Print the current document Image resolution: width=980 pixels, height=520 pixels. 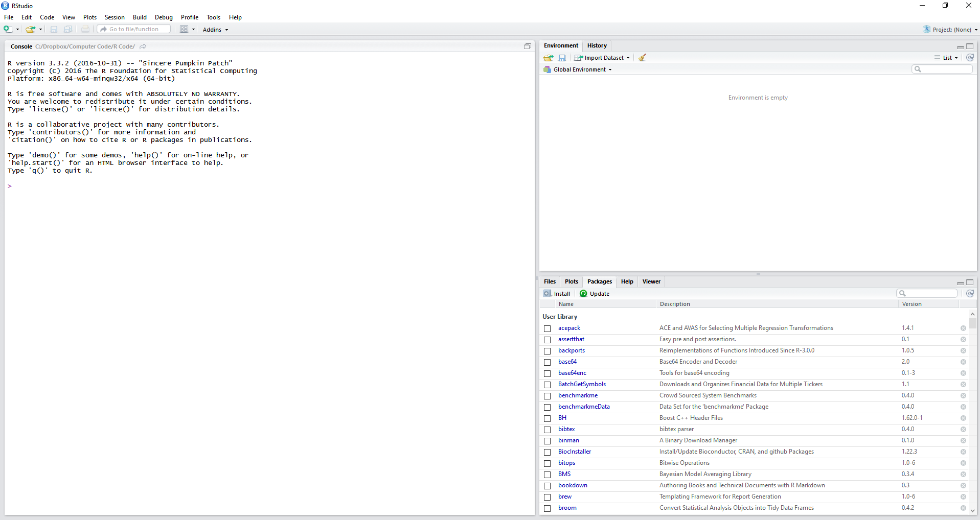coord(85,29)
